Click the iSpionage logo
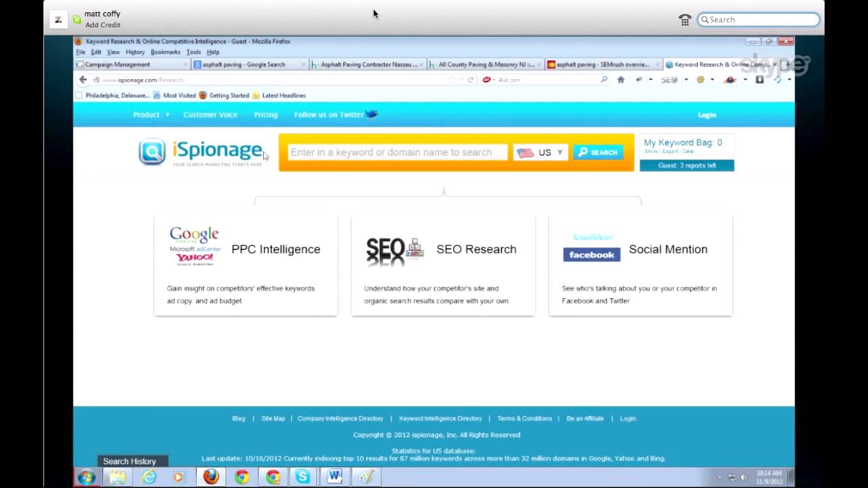 point(201,152)
